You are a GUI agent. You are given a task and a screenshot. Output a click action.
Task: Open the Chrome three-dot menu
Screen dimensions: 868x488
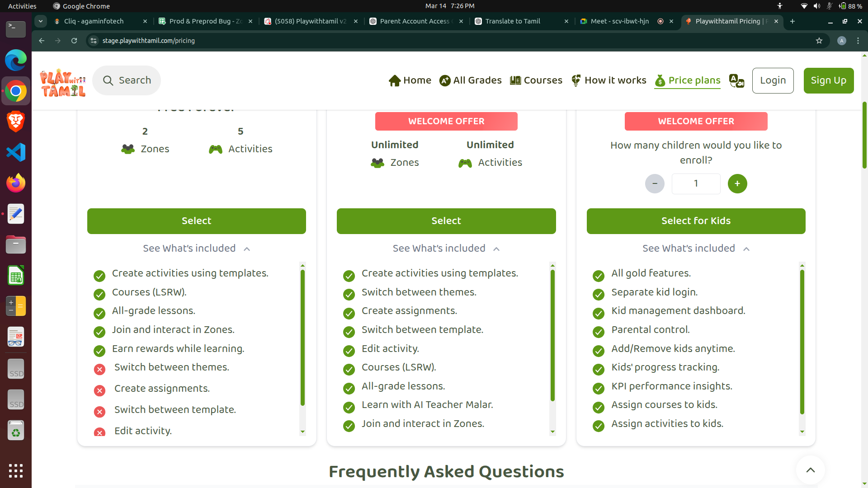click(858, 41)
